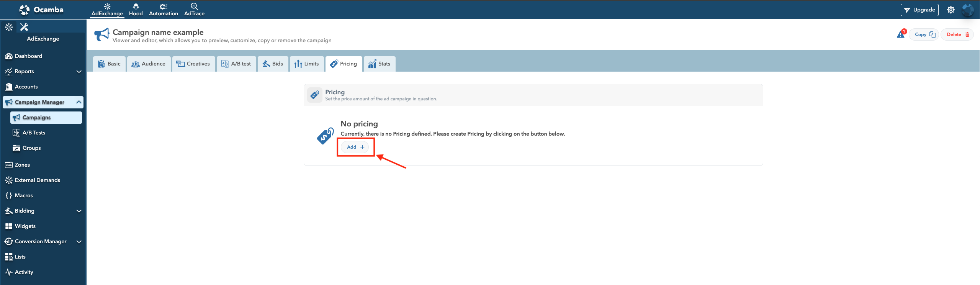Open AdTrace from the top bar
The height and width of the screenshot is (285, 980).
pos(194,10)
